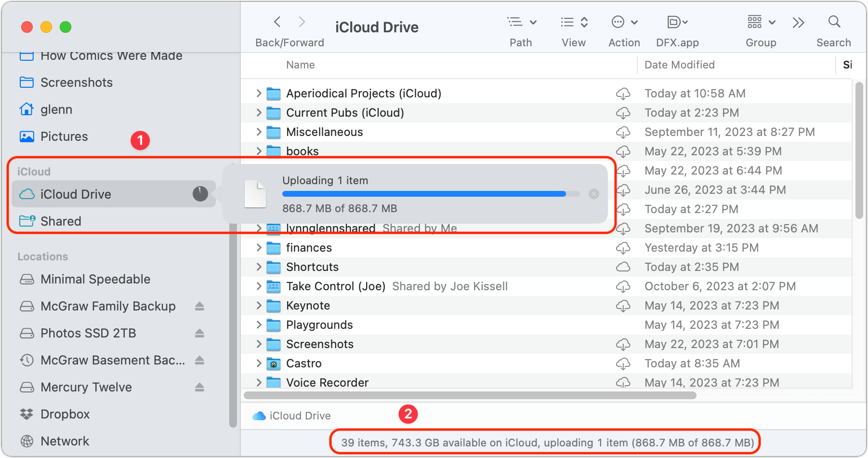Click the upload progress pie beside iCloud Drive

[199, 194]
